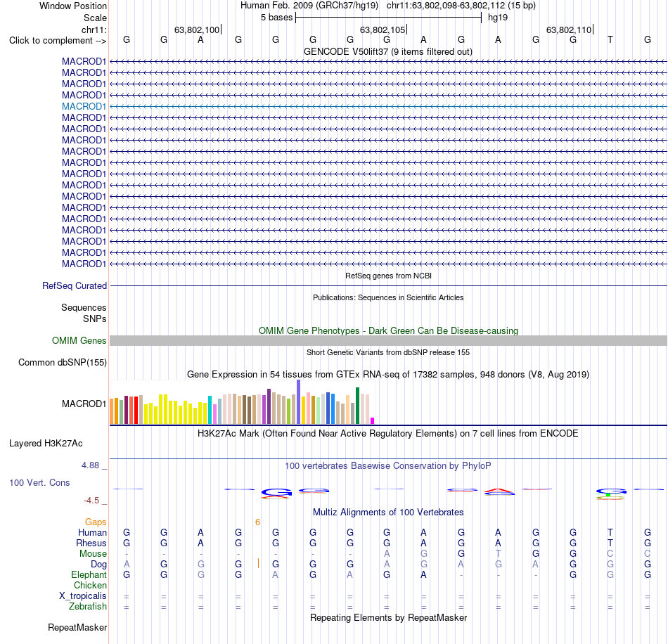
Task: Click the light-blue highlighted MACROD1 transcript label
Action: [x=84, y=106]
